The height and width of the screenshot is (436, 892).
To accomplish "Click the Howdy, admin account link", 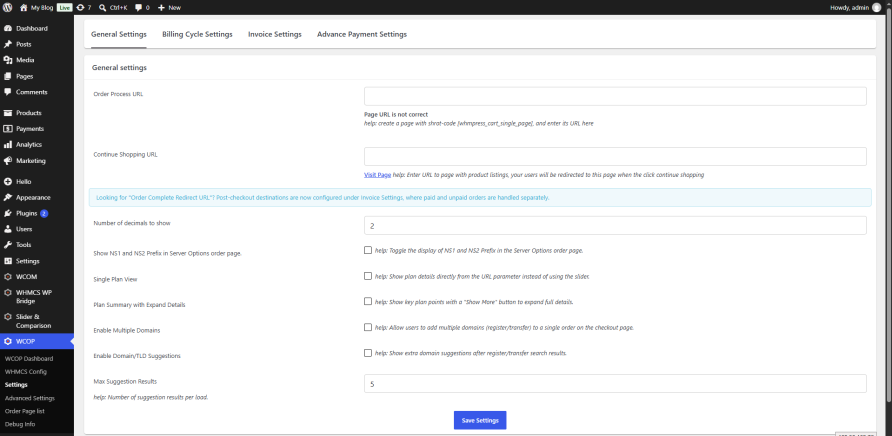I will coord(856,8).
